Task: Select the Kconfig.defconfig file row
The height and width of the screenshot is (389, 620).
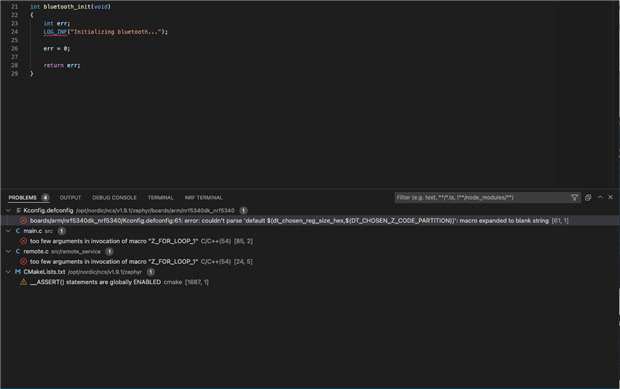Action: click(310, 210)
